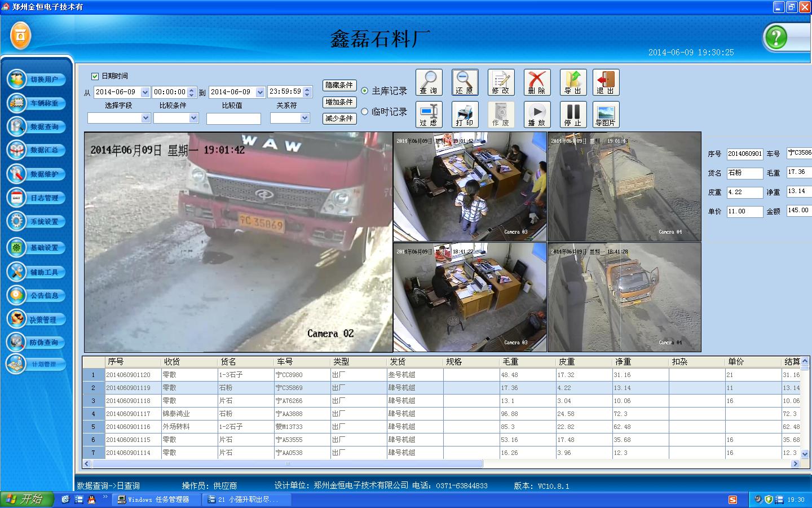The height and width of the screenshot is (508, 812).
Task: Click the table's horizontal scrollbar thumb
Action: point(288,464)
